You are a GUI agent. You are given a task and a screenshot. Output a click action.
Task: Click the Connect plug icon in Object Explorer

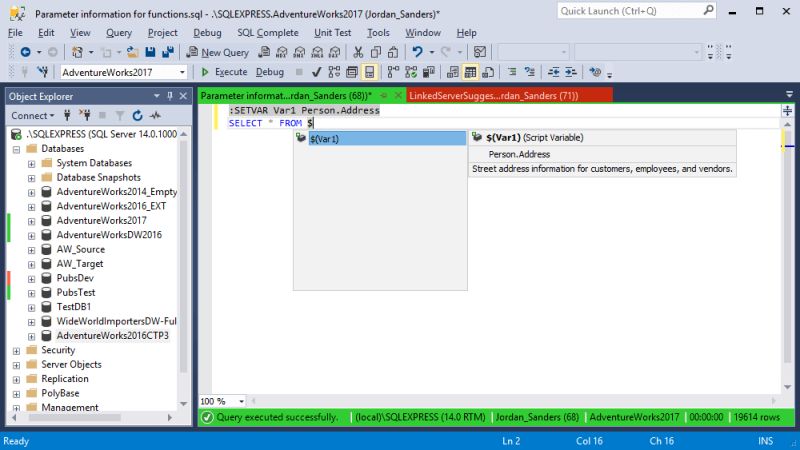pyautogui.click(x=67, y=116)
